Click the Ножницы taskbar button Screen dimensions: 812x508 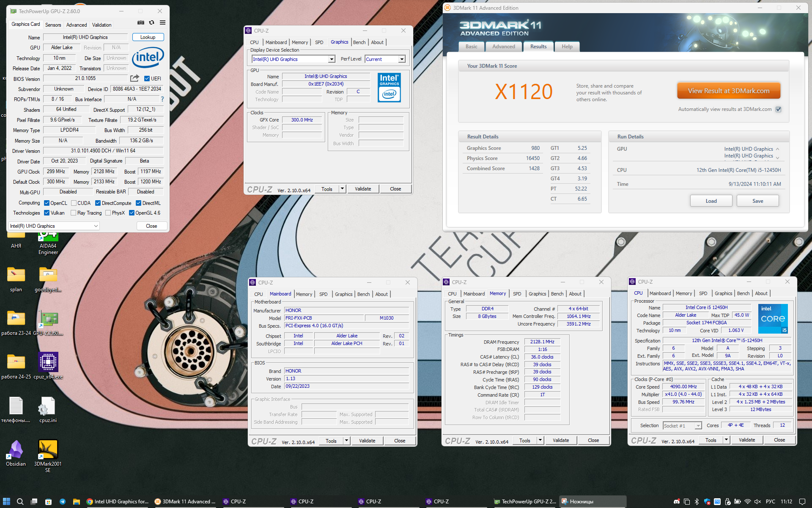pyautogui.click(x=593, y=501)
